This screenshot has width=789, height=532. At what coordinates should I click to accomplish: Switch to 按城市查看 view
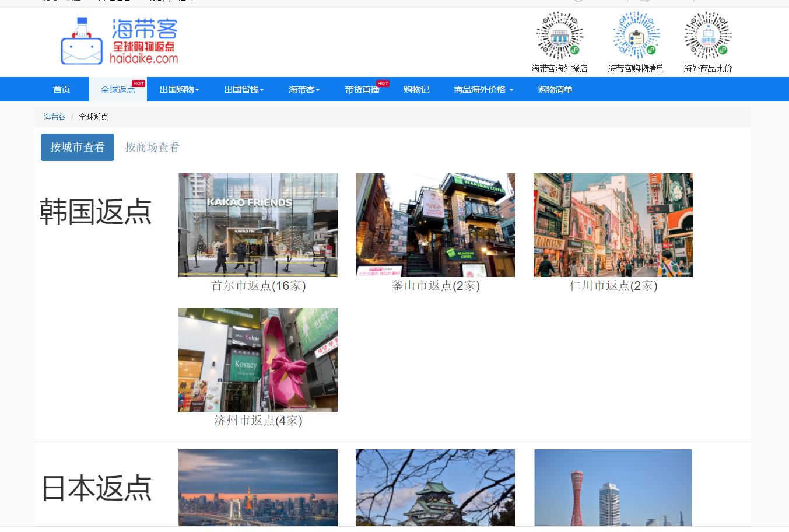77,147
